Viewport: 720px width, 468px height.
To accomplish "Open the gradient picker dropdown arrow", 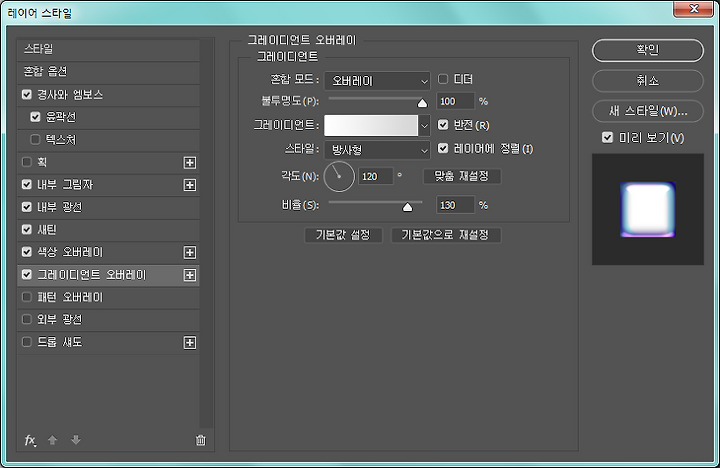I will [x=424, y=125].
